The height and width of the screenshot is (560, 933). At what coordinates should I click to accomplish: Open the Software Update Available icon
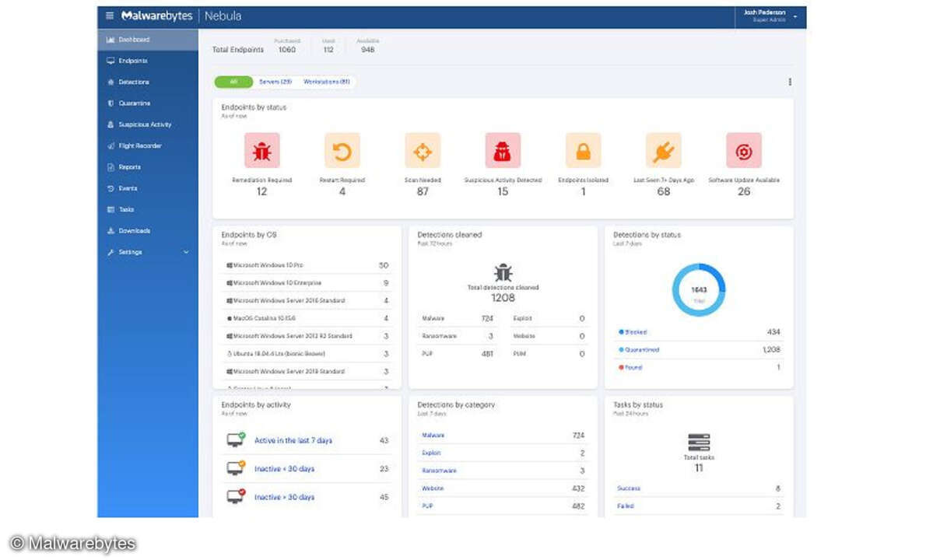click(x=744, y=150)
